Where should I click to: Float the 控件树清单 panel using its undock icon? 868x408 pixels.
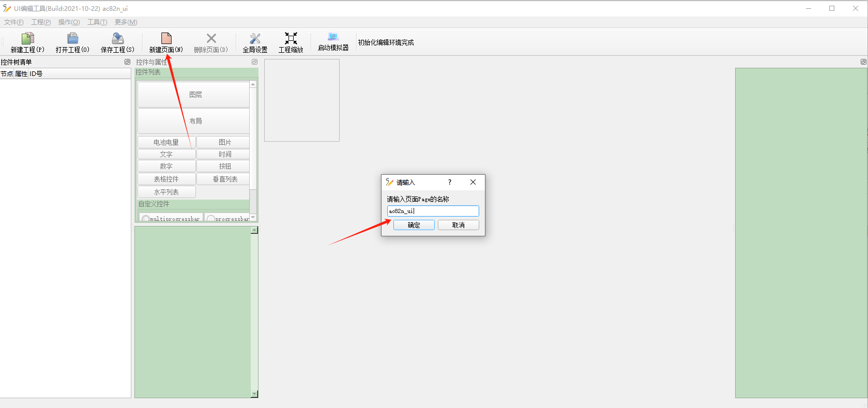click(127, 62)
